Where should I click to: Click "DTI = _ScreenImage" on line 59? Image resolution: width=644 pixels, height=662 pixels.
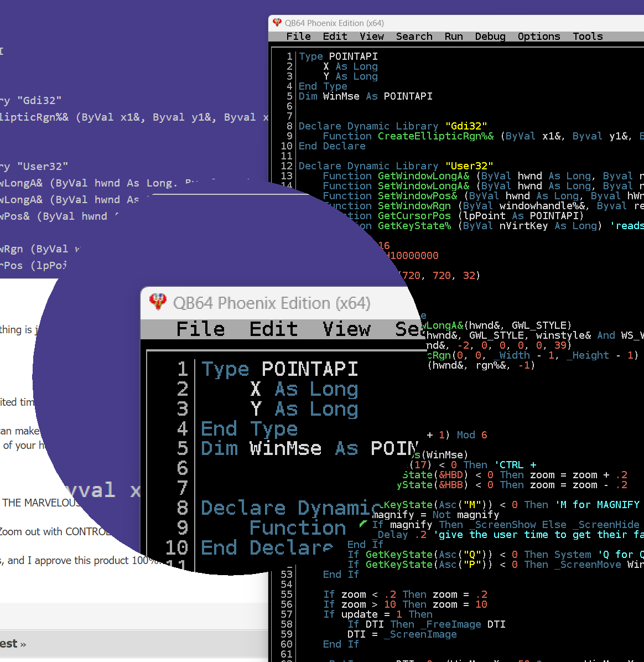click(402, 634)
